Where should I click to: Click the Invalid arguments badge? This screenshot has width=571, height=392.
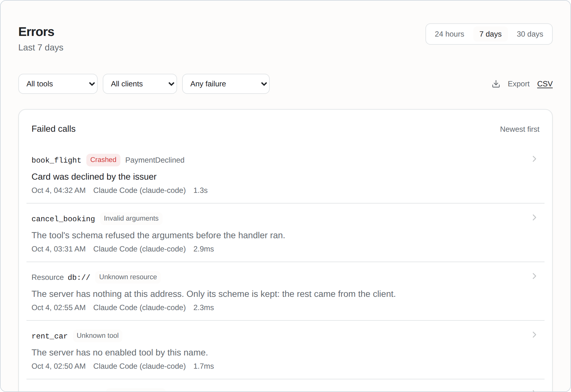[x=131, y=218]
